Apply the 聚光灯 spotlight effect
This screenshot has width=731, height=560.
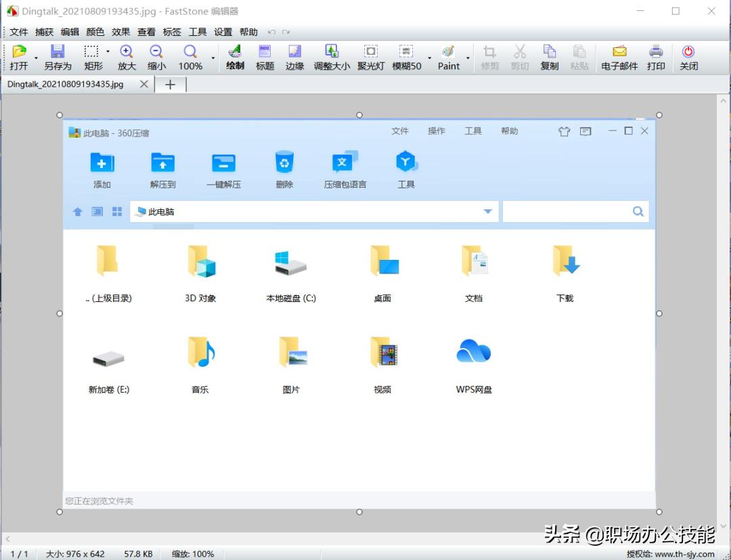(x=371, y=58)
